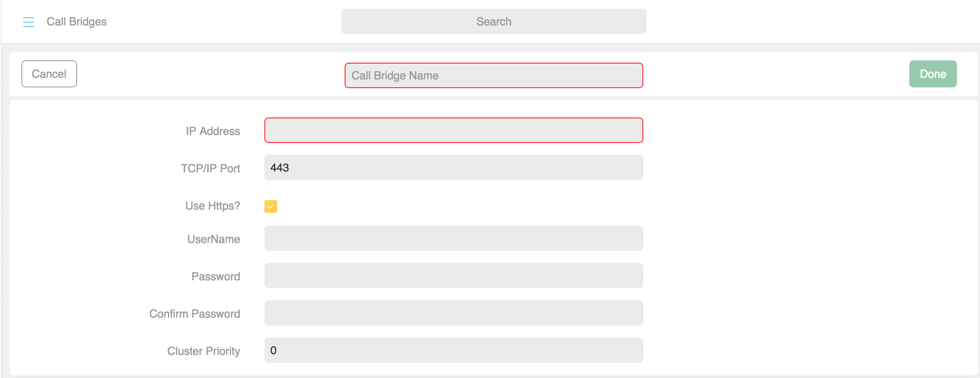The image size is (980, 378).
Task: Click the Call Bridge Name field
Action: point(494,75)
